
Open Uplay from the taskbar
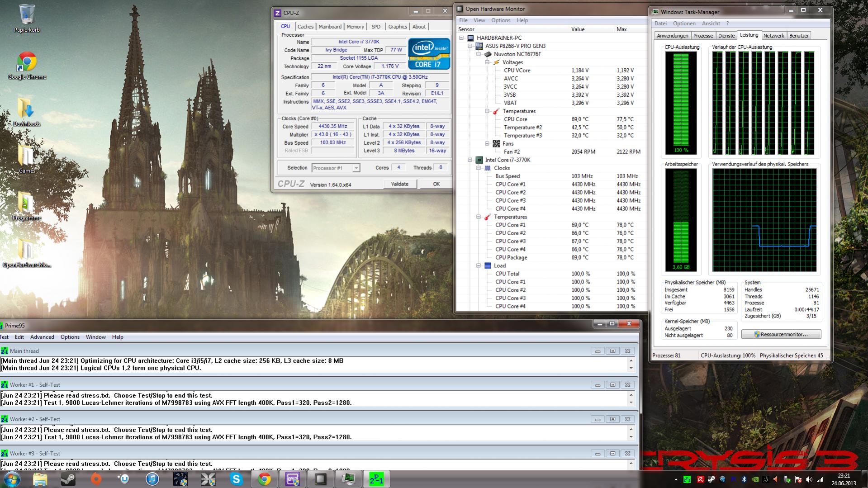point(124,479)
